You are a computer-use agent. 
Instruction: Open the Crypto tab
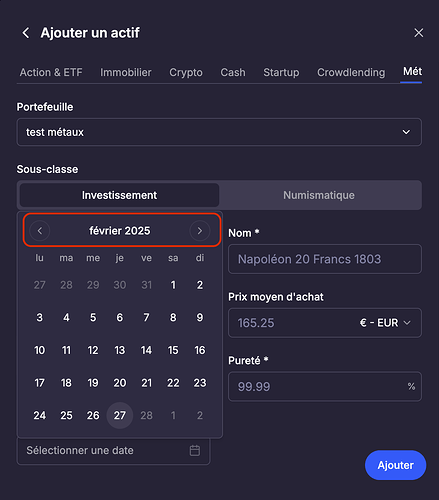(x=186, y=72)
